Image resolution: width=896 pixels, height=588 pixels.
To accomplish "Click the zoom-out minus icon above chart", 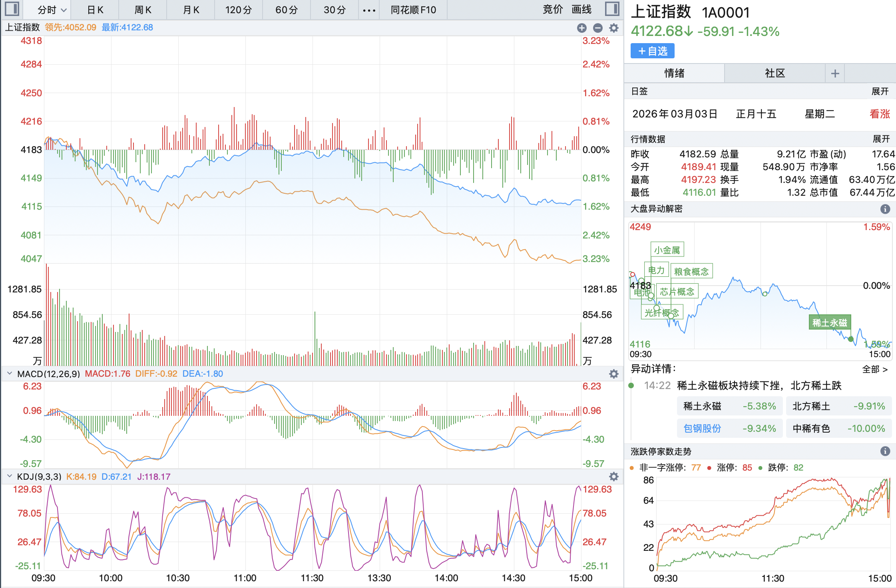I will coord(598,28).
